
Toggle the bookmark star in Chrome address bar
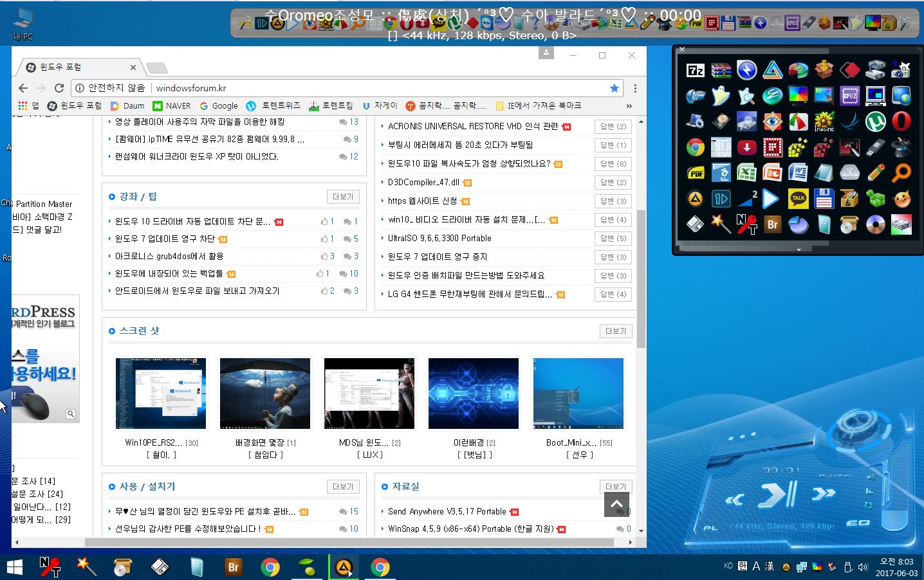pos(614,88)
